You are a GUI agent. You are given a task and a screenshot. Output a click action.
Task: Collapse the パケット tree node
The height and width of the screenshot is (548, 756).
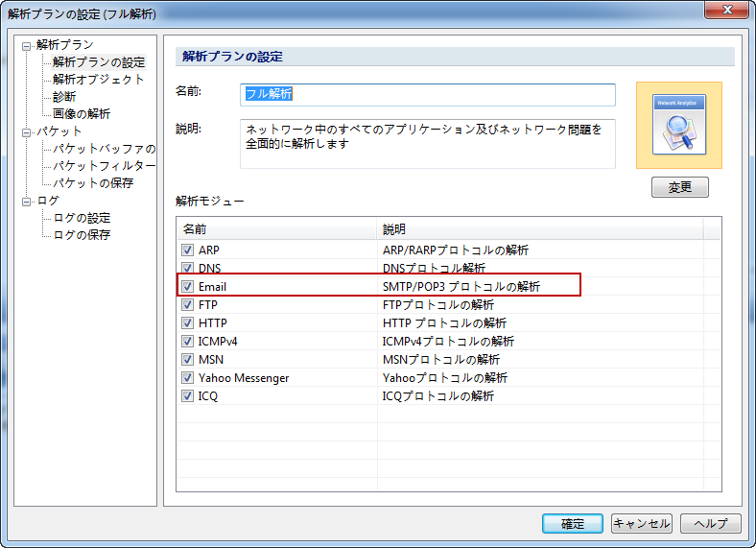pyautogui.click(x=27, y=131)
